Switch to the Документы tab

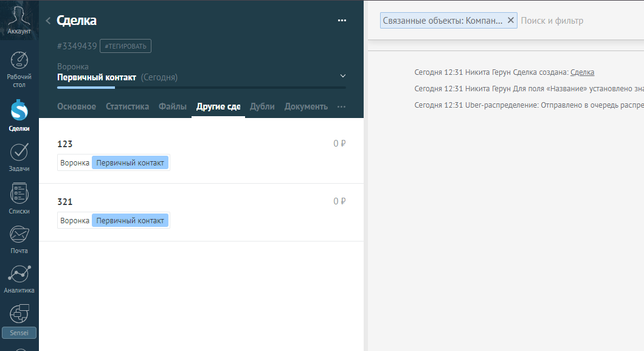[x=306, y=106]
